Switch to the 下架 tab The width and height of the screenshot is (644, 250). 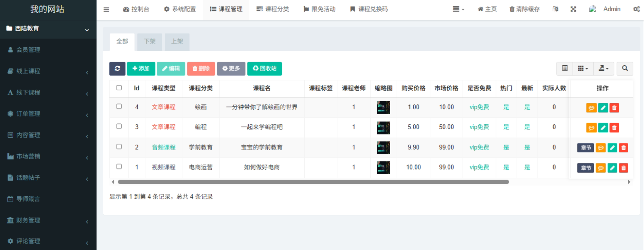click(x=149, y=41)
